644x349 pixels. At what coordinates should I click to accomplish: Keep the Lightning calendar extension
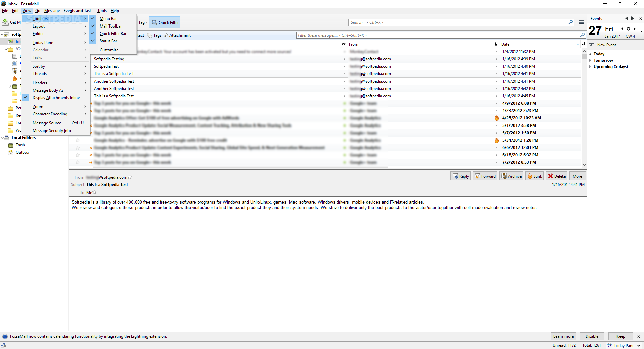621,336
